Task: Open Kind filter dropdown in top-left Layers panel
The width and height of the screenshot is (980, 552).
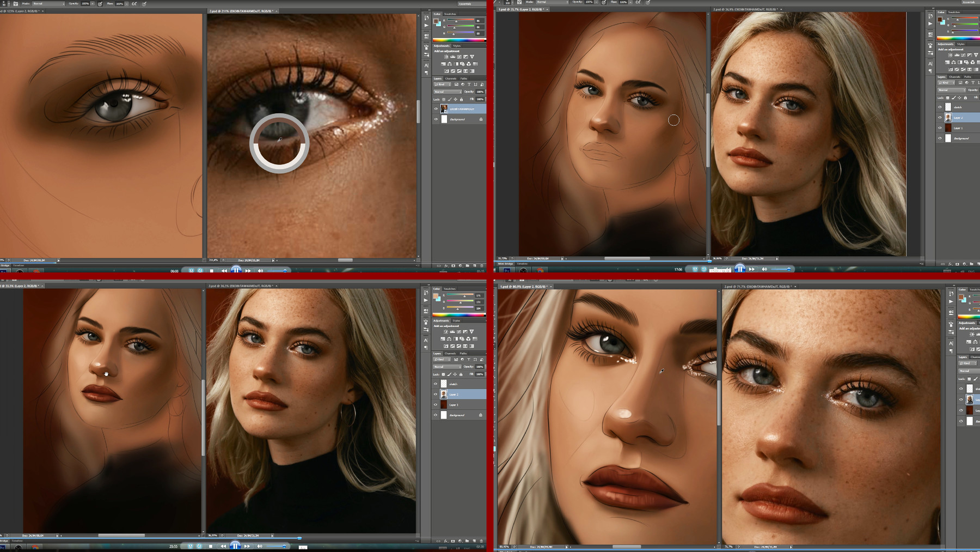Action: point(442,84)
